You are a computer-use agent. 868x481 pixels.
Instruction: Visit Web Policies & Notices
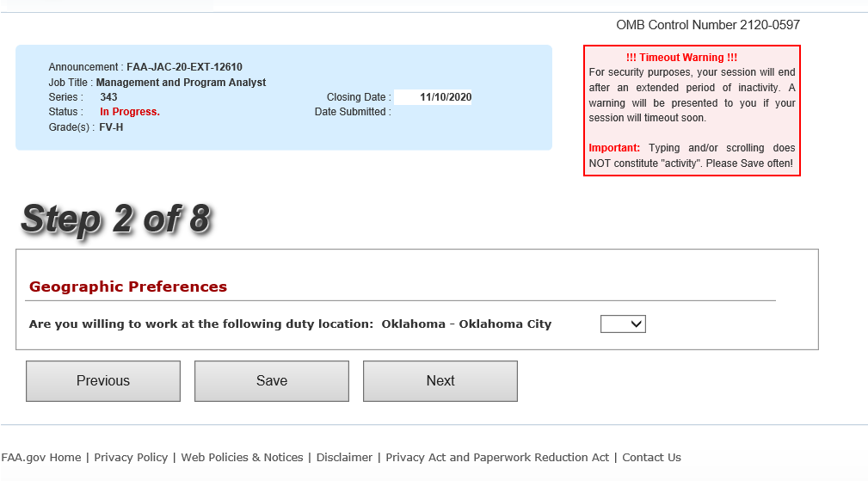click(242, 457)
